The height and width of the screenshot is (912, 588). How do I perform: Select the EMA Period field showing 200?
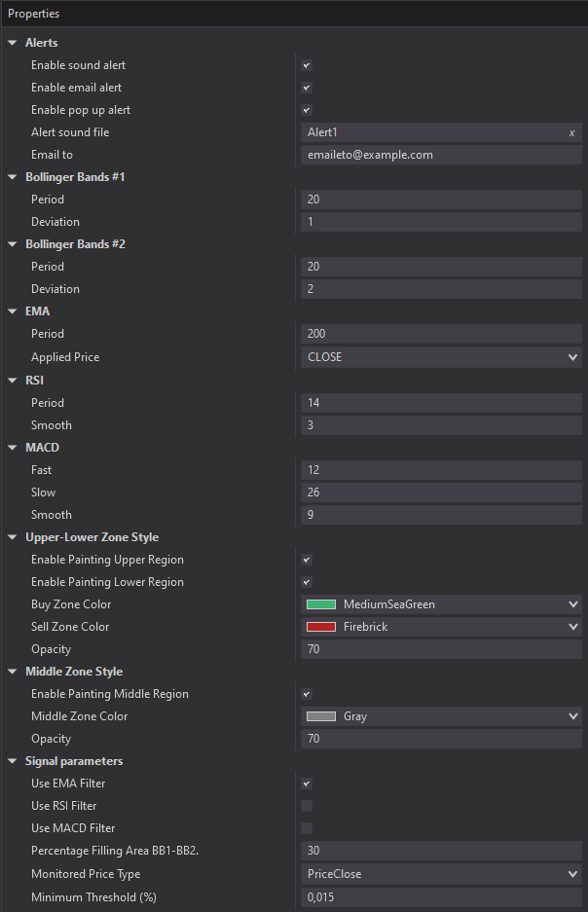click(441, 334)
